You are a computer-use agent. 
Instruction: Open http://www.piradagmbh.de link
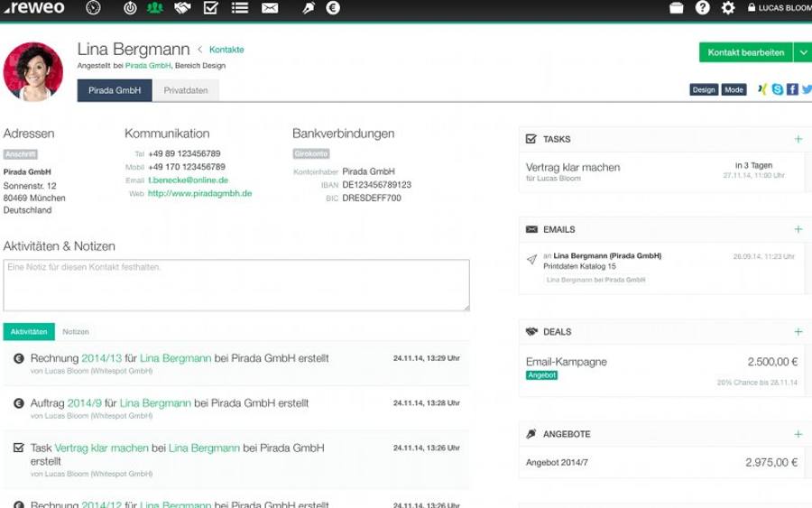[200, 193]
